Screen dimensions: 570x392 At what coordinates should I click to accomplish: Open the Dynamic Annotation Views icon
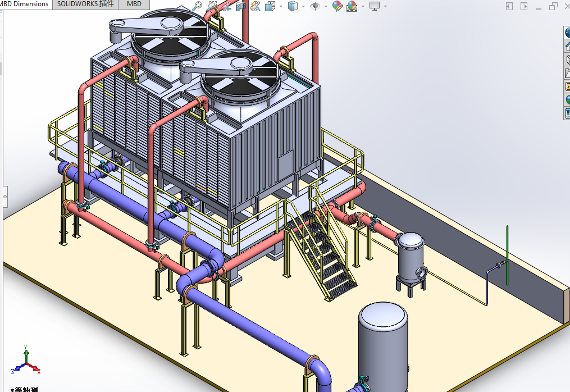coord(256,6)
